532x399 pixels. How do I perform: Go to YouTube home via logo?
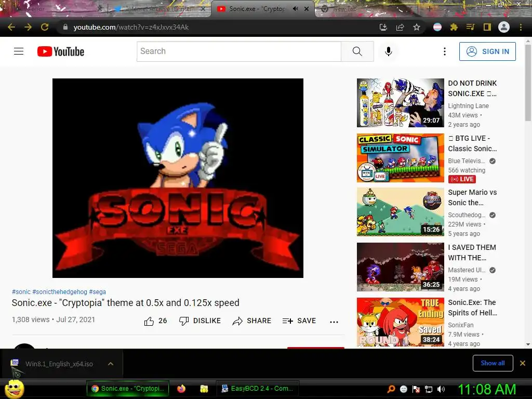(61, 51)
